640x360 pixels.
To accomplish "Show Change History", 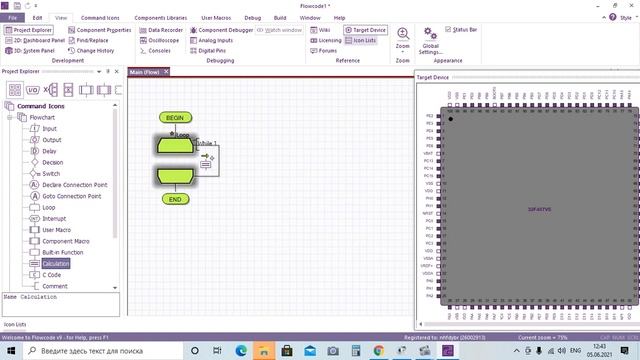I will [91, 51].
